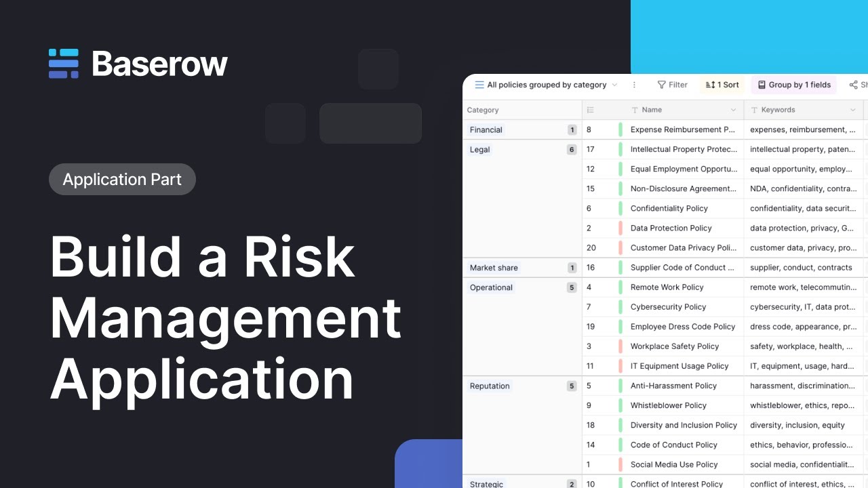
Task: Click keywords cell 'NDA, confidentiality, contra...'
Action: [x=804, y=188]
